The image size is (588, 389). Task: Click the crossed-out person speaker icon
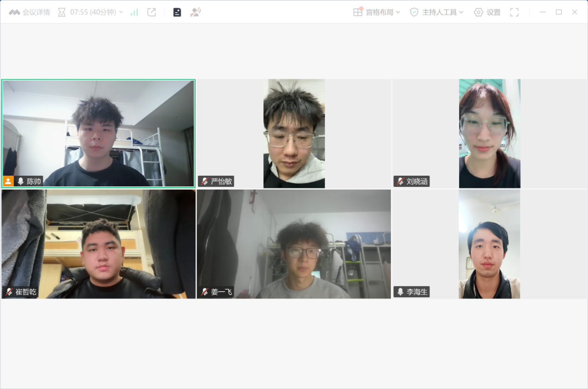click(x=195, y=13)
